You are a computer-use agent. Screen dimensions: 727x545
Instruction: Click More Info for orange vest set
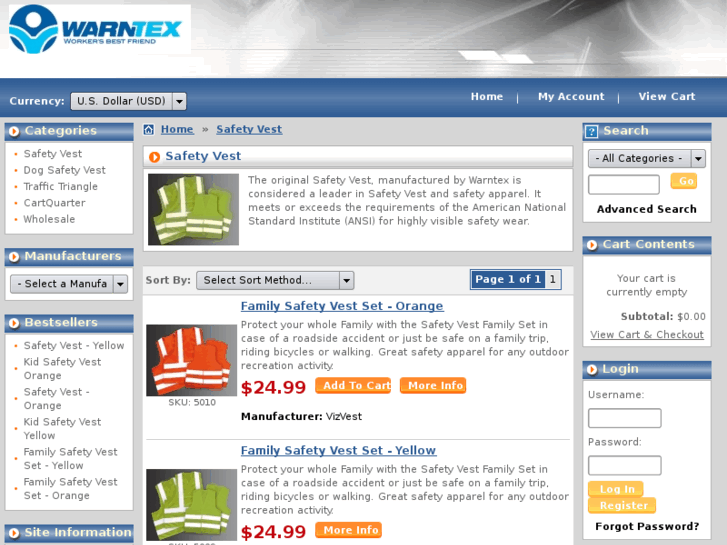pyautogui.click(x=433, y=385)
